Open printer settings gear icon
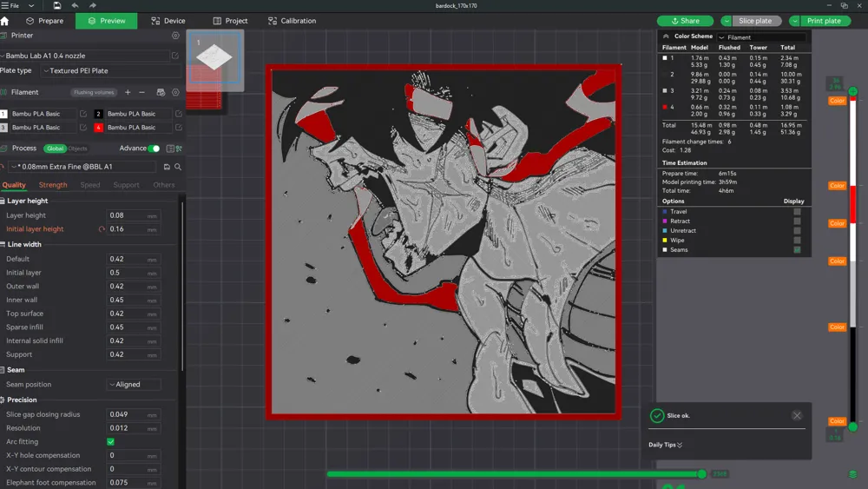 [x=175, y=36]
